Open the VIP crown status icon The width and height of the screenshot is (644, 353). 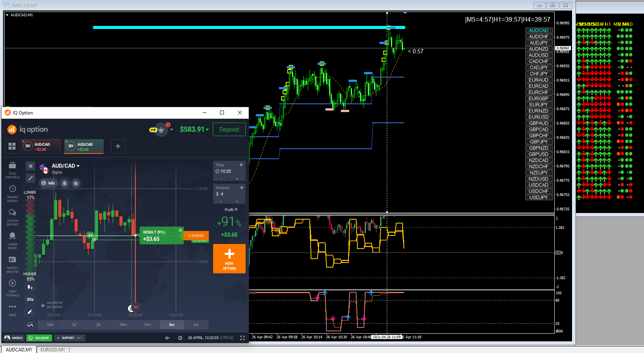point(161,130)
